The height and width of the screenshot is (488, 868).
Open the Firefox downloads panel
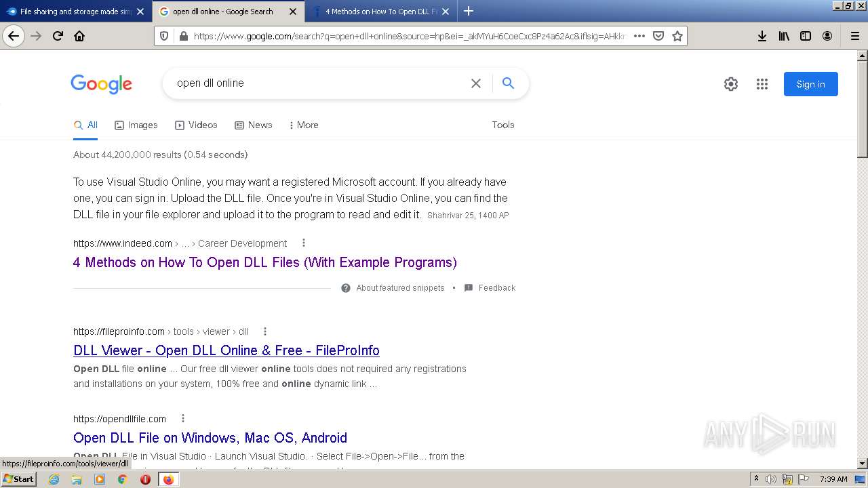[x=762, y=36]
